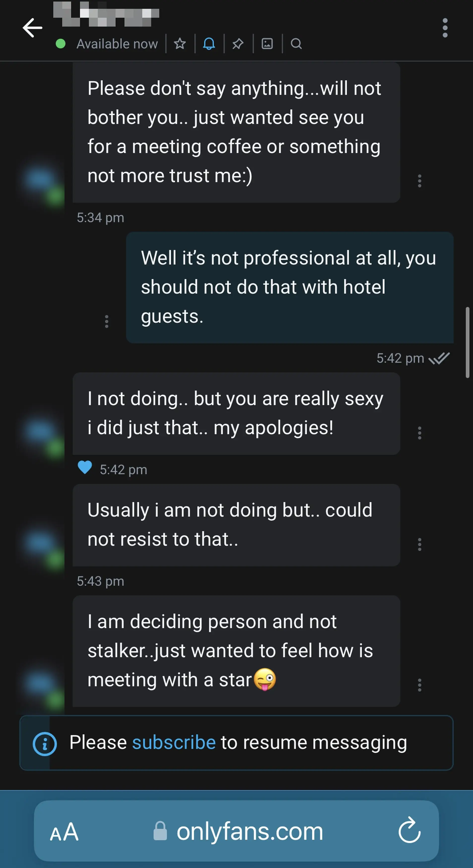Open search within this conversation
473x868 pixels.
(x=296, y=44)
